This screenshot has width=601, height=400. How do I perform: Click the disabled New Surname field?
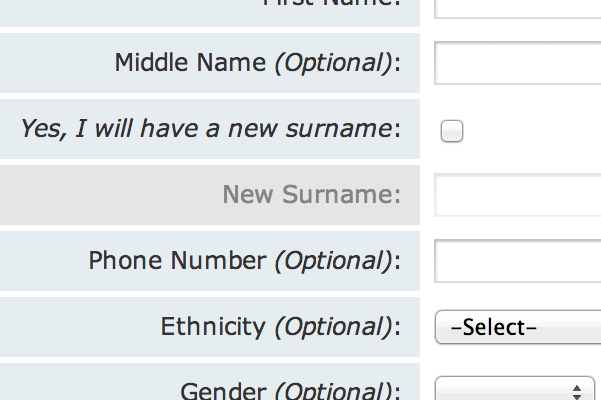click(x=518, y=195)
